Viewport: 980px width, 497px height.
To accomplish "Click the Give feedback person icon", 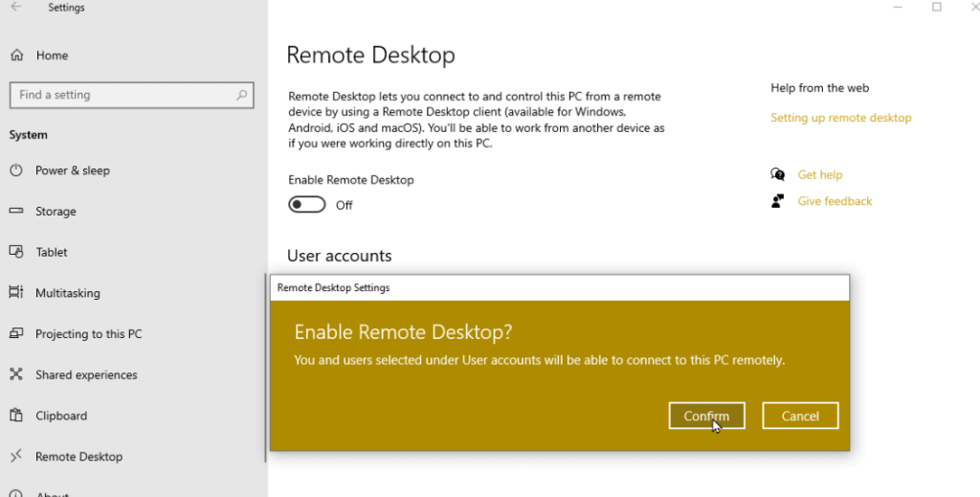I will coord(777,201).
